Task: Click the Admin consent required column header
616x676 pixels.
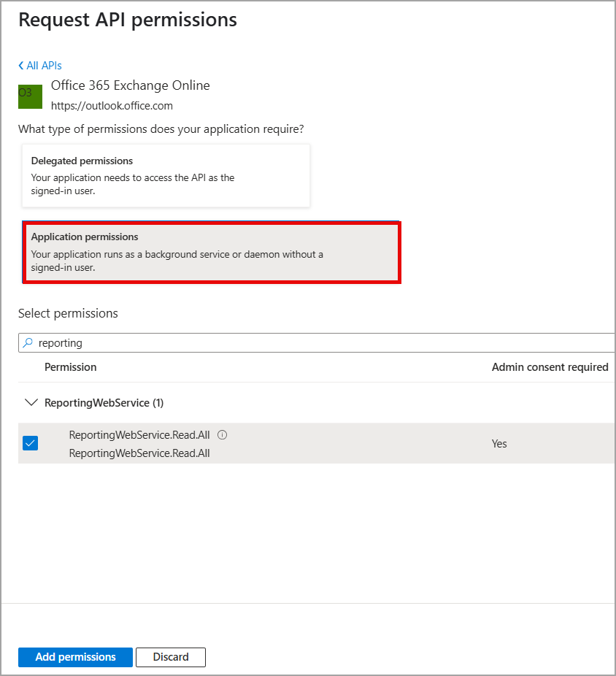Action: [550, 367]
